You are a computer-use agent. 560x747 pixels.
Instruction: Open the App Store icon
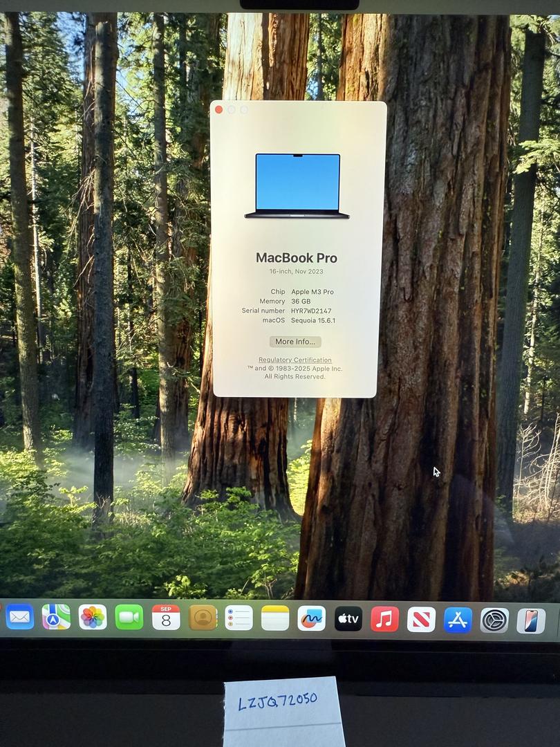pos(458,620)
